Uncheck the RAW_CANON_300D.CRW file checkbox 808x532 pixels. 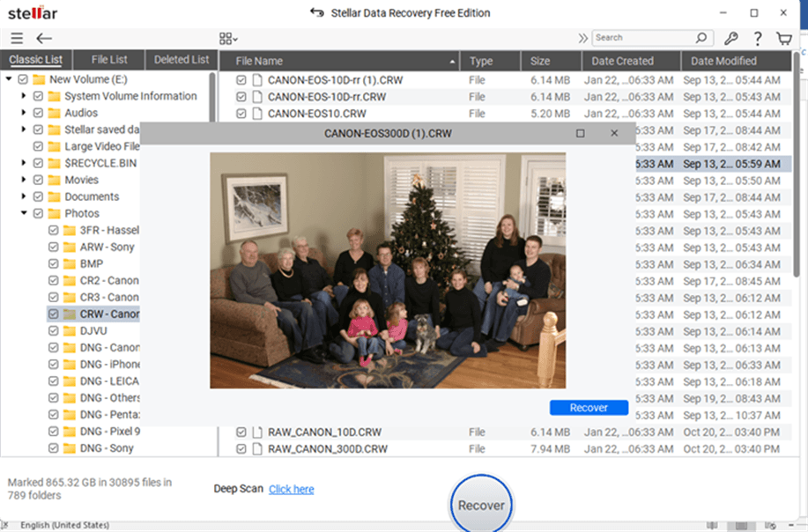[241, 448]
